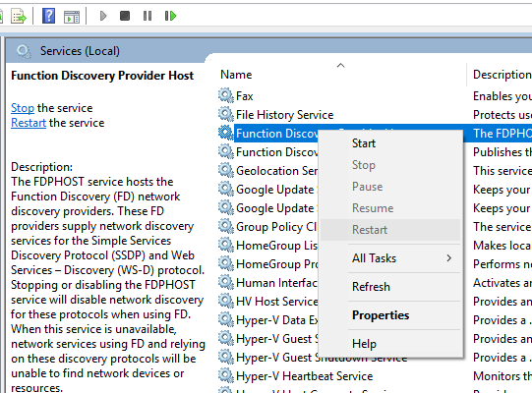532x393 pixels.
Task: Choose Pause in the context menu
Action: [390, 187]
